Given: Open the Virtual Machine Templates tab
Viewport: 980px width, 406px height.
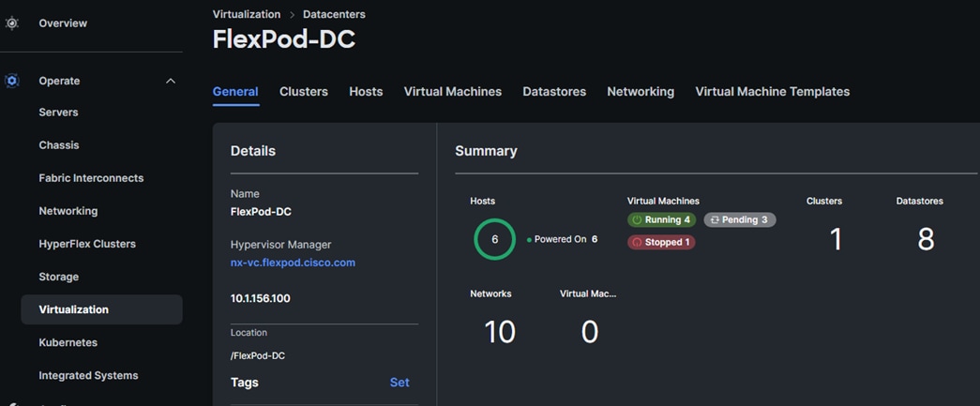Looking at the screenshot, I should pyautogui.click(x=773, y=92).
